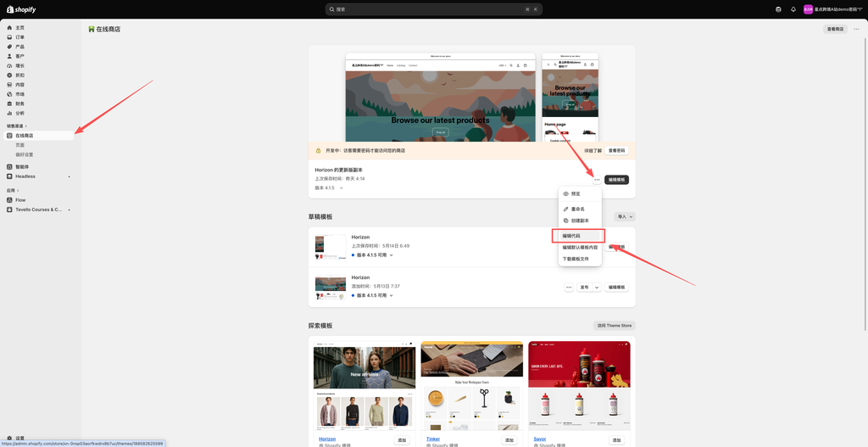Click the 访问 Theme Store button
This screenshot has height=447, width=868.
(x=615, y=326)
